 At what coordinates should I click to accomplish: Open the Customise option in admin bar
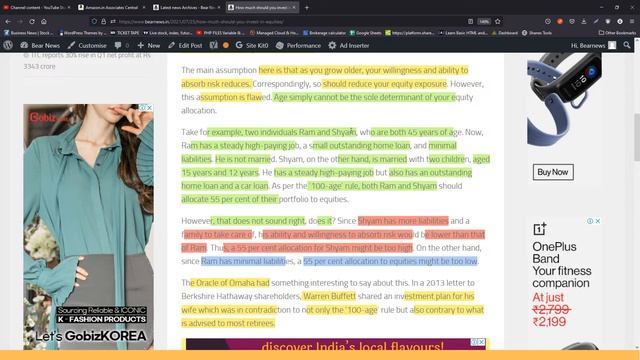pos(87,45)
